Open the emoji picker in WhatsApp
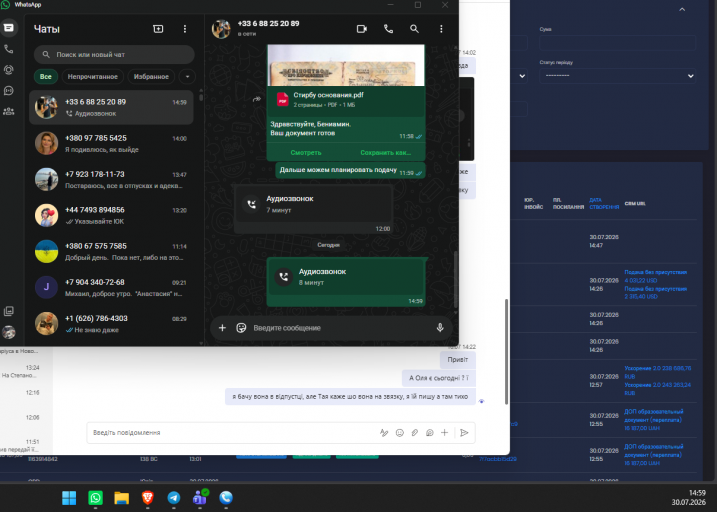 [x=241, y=328]
